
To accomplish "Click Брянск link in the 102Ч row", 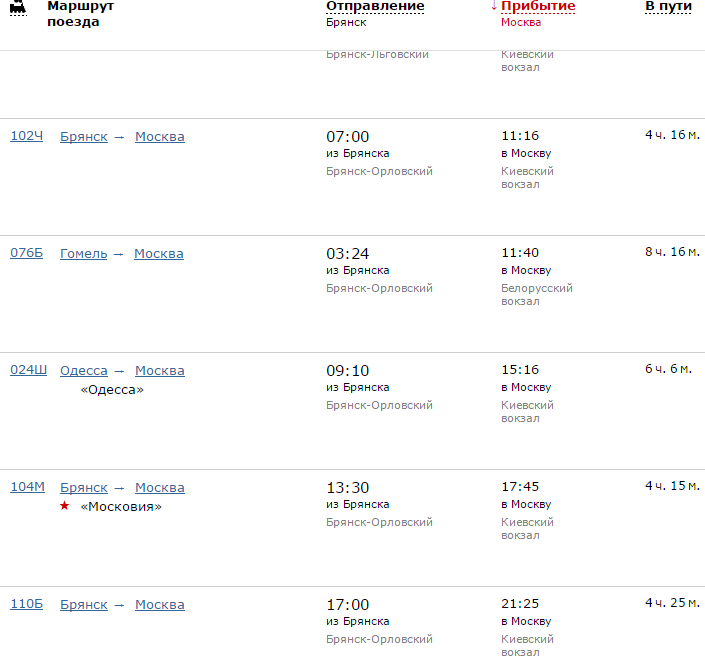I will tap(84, 136).
